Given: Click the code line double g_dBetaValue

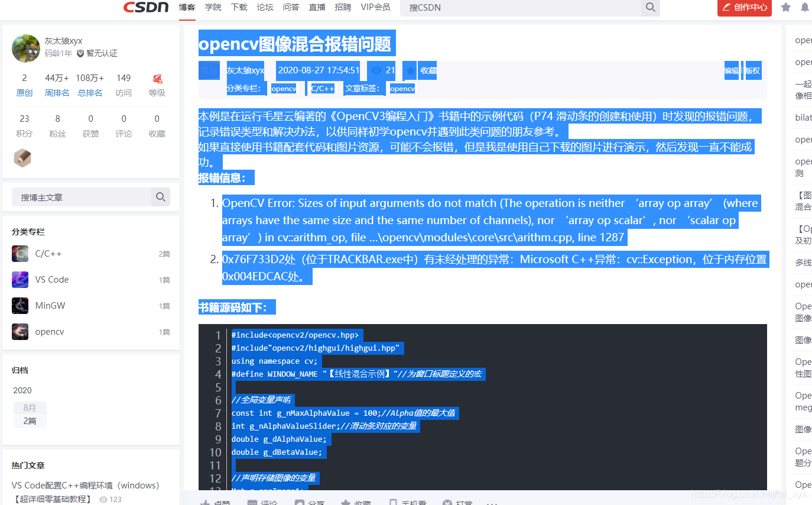Looking at the screenshot, I should tap(277, 452).
